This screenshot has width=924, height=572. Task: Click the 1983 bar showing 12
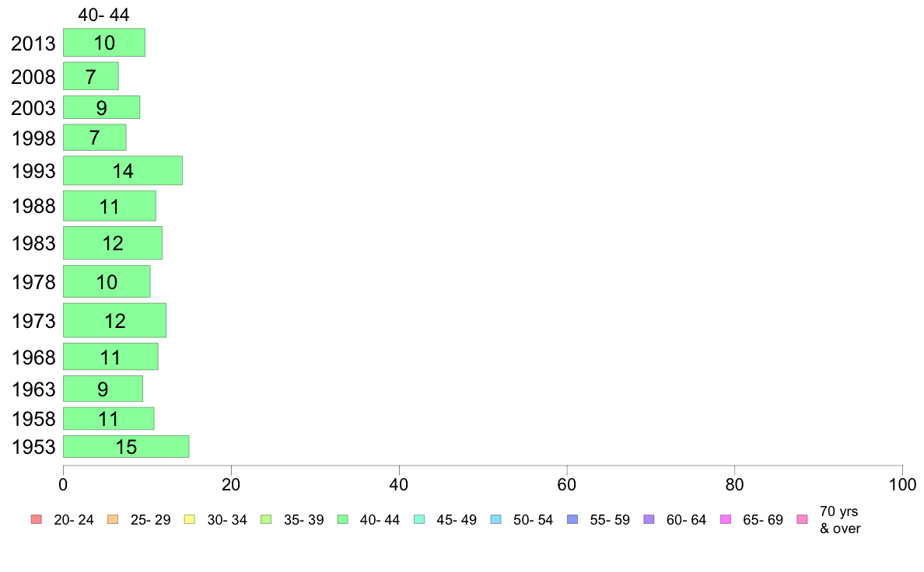coord(113,242)
